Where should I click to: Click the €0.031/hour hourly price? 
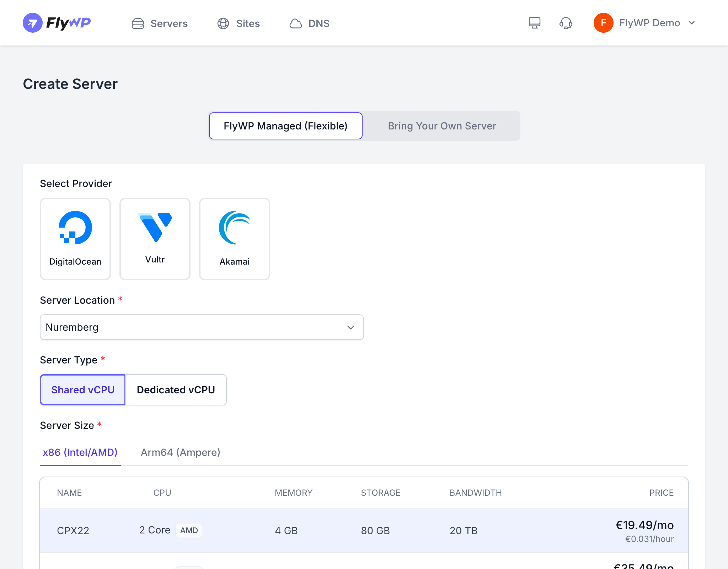pos(649,539)
